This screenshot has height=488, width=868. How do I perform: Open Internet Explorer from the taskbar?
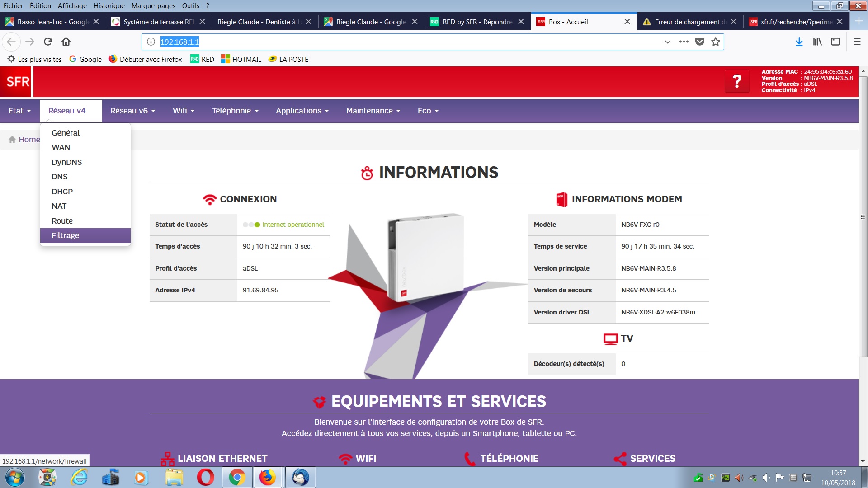[79, 477]
